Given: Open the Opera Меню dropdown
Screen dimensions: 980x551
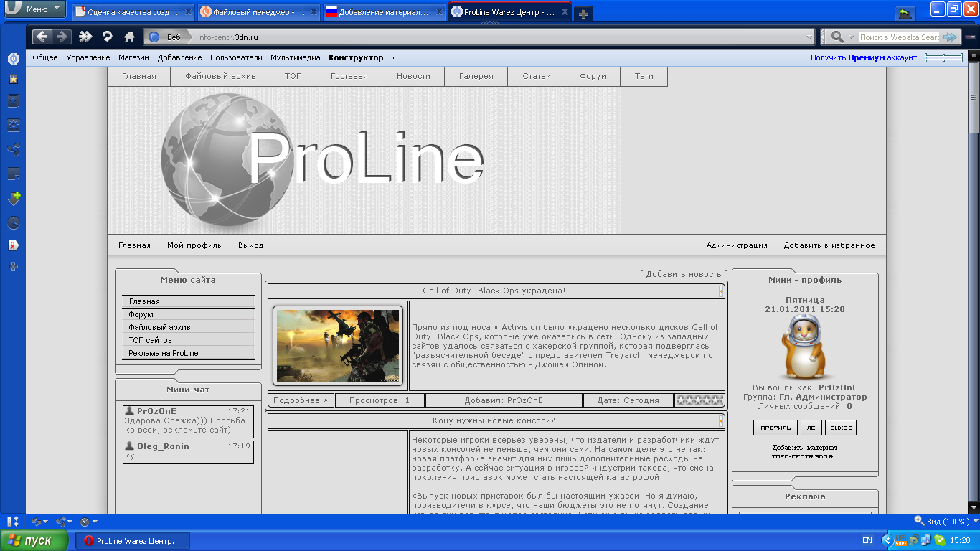Looking at the screenshot, I should pyautogui.click(x=34, y=10).
